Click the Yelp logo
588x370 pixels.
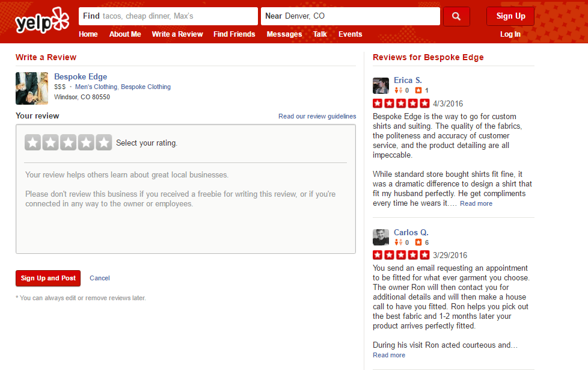coord(42,20)
